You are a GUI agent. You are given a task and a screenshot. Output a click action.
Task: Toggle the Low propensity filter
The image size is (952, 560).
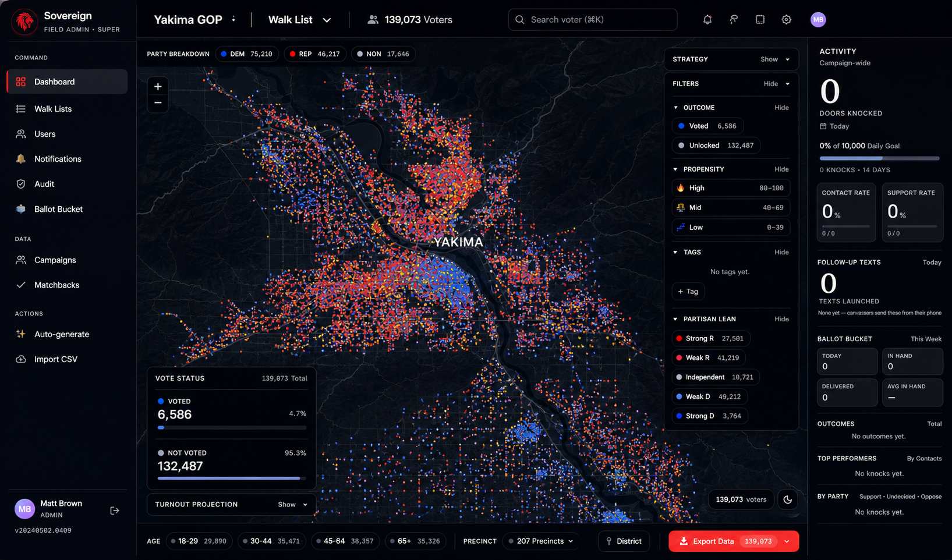[731, 228]
